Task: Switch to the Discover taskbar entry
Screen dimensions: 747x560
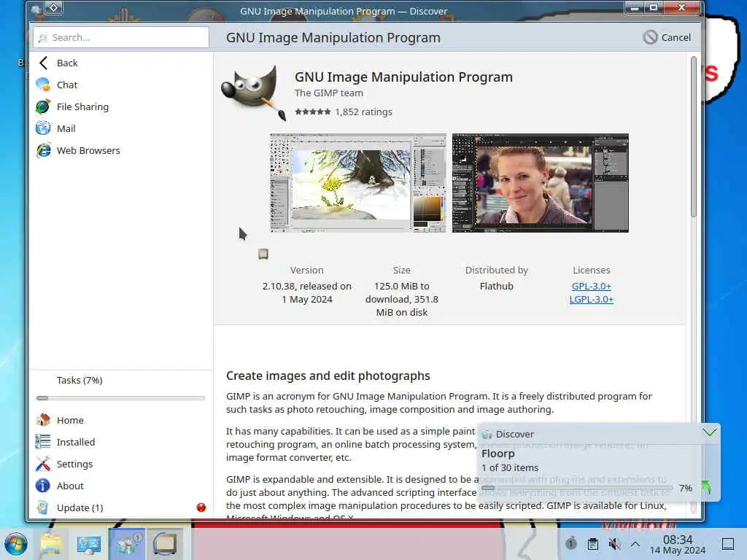Action: click(127, 544)
